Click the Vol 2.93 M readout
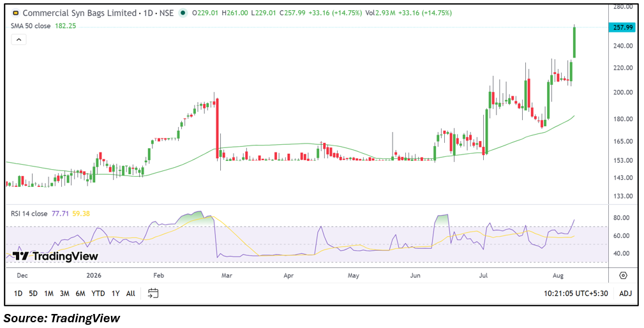The image size is (644, 328). (x=380, y=13)
